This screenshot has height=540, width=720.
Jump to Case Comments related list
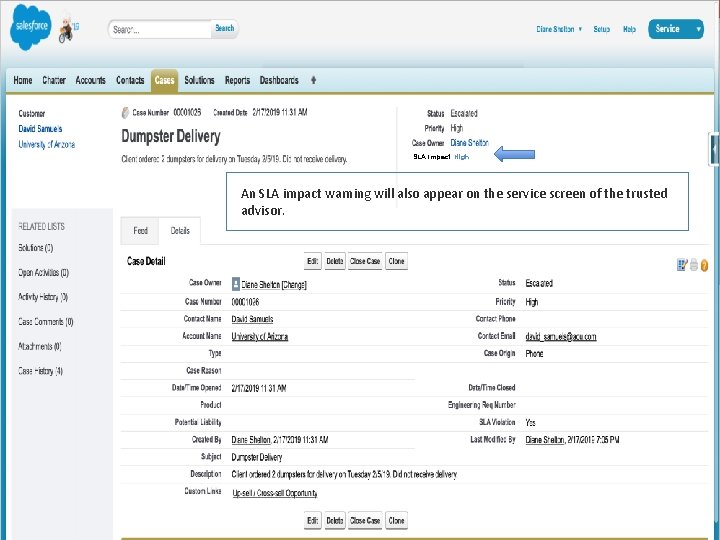tap(45, 322)
